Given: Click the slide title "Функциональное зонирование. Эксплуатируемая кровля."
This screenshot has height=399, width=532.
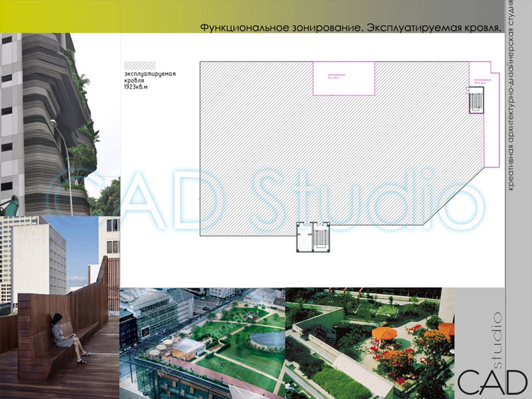Looking at the screenshot, I should point(351,28).
